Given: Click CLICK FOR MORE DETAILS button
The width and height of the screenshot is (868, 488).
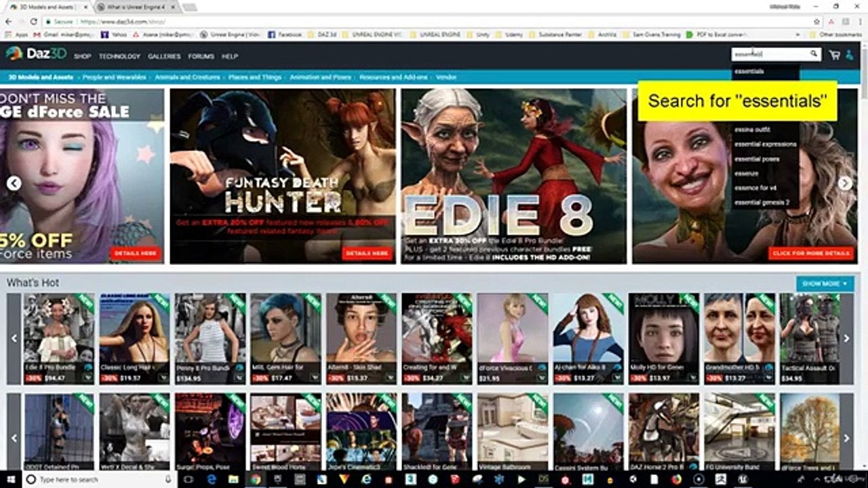Looking at the screenshot, I should point(811,253).
